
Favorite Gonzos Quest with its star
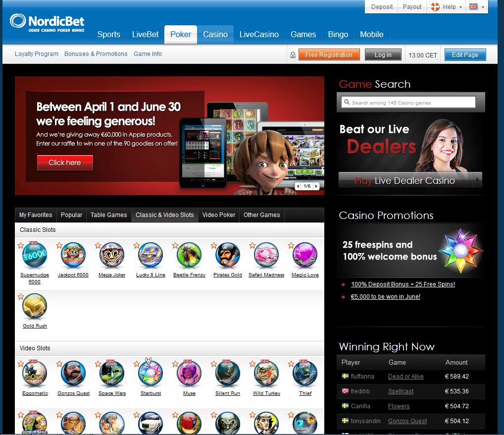click(59, 364)
